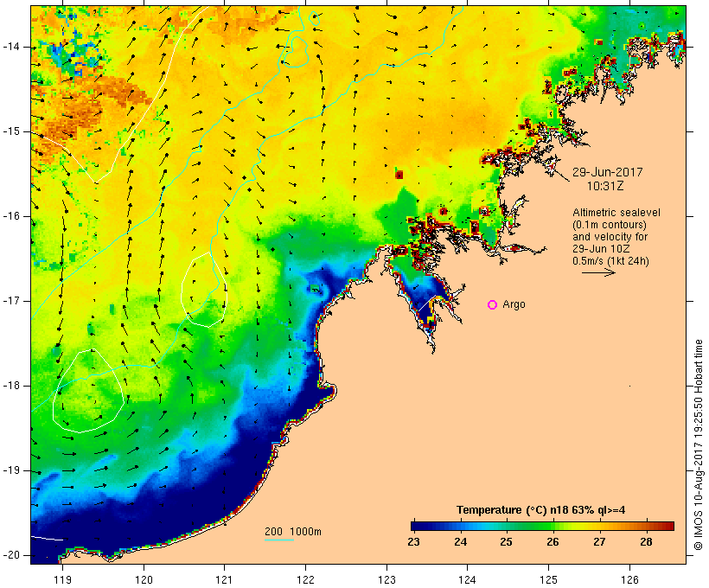
Task: Click colorbar tick label '26'
Action: pyautogui.click(x=553, y=542)
